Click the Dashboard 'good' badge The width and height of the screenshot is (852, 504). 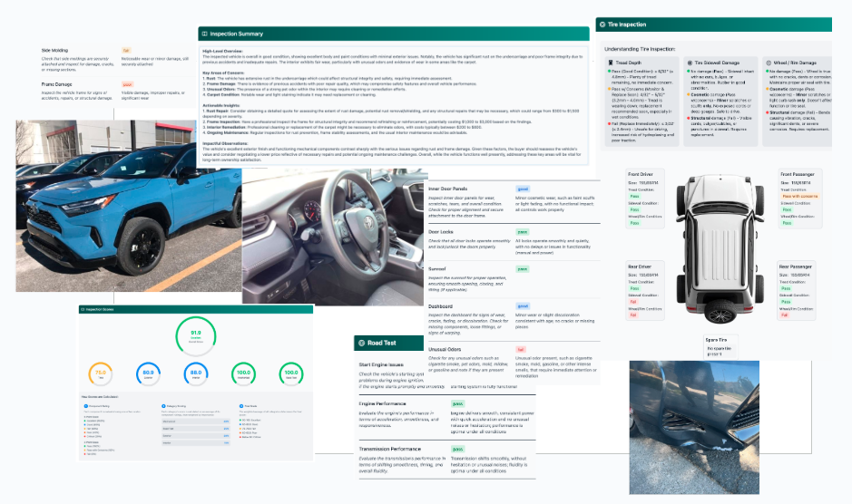click(x=522, y=306)
